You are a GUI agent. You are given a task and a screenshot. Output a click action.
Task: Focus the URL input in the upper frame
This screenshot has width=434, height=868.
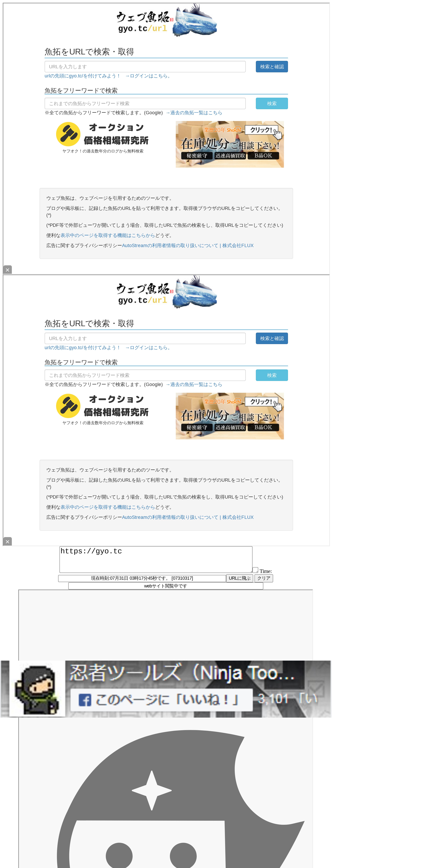pos(145,67)
